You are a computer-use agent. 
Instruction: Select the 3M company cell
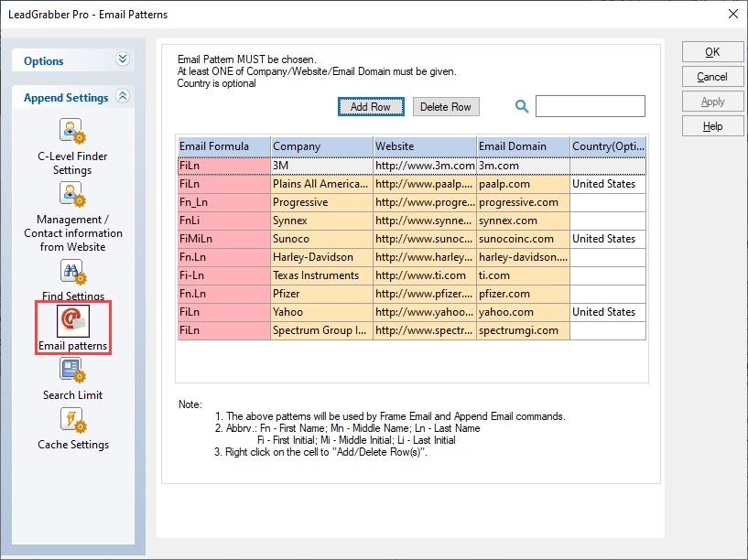coord(321,166)
